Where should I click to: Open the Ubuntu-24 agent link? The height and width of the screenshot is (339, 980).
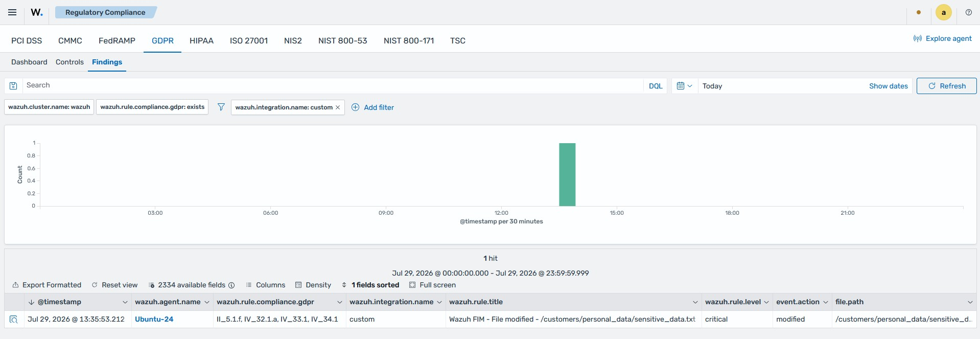click(x=154, y=319)
